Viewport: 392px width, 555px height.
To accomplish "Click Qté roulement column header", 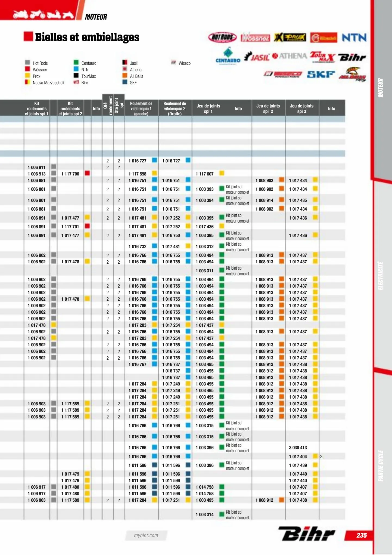I will [108, 106].
